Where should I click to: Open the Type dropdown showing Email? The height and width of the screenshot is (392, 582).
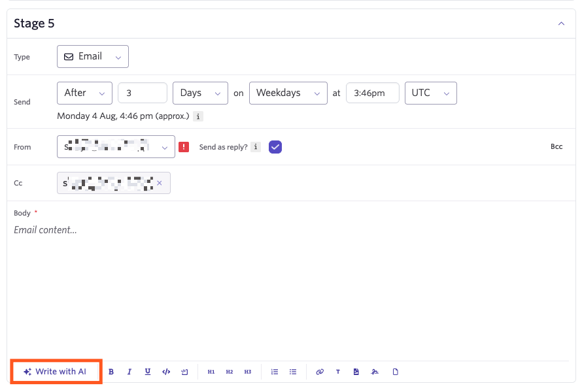click(x=93, y=56)
